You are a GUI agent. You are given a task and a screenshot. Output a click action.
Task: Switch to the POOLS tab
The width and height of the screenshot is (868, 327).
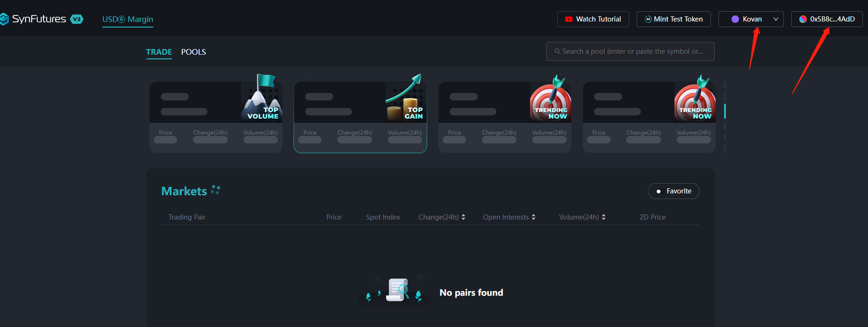[194, 52]
